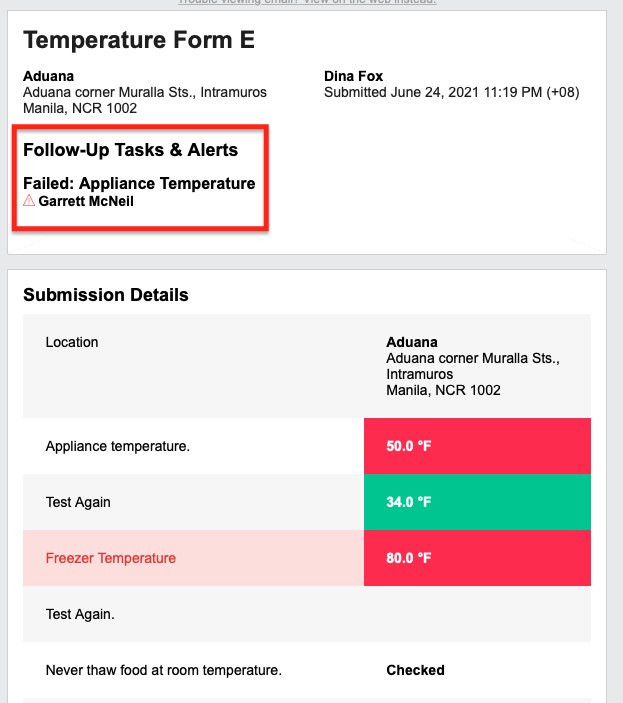Click the red warning triangle icon
Image resolution: width=623 pixels, height=703 pixels.
click(29, 200)
